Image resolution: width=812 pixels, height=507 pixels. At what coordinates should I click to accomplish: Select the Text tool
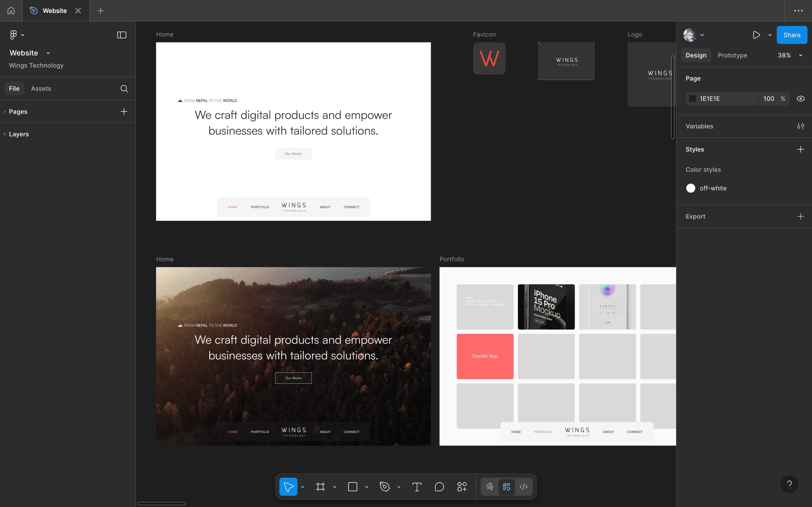point(417,486)
